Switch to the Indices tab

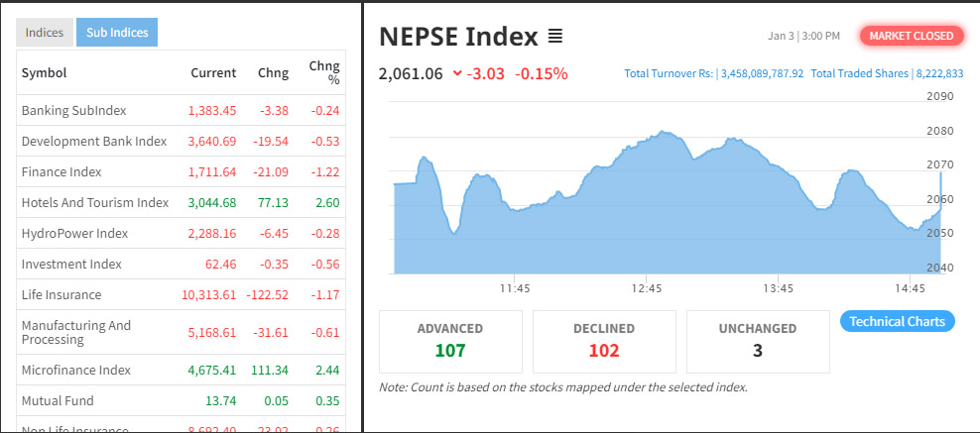tap(45, 33)
